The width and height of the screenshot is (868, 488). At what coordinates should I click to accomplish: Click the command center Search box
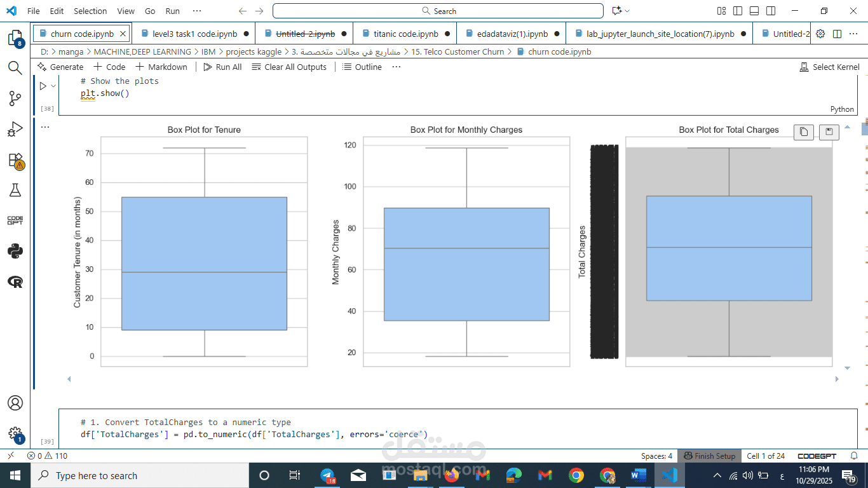438,11
